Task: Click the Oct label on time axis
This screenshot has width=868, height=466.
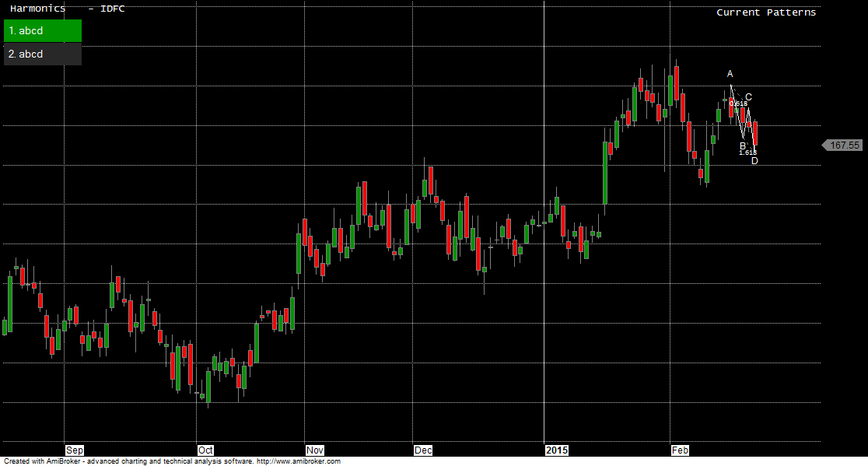Action: 206,450
